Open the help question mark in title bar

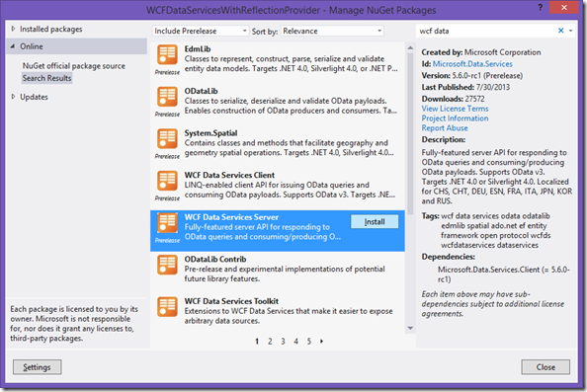tap(541, 8)
